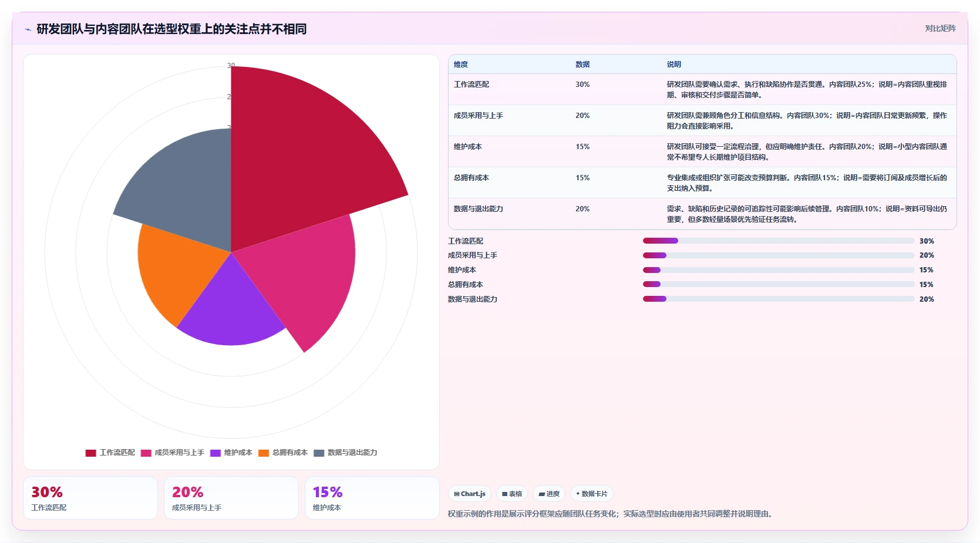
Task: Click the 20% value in the table's 成员采用与上手 row
Action: pyautogui.click(x=582, y=116)
